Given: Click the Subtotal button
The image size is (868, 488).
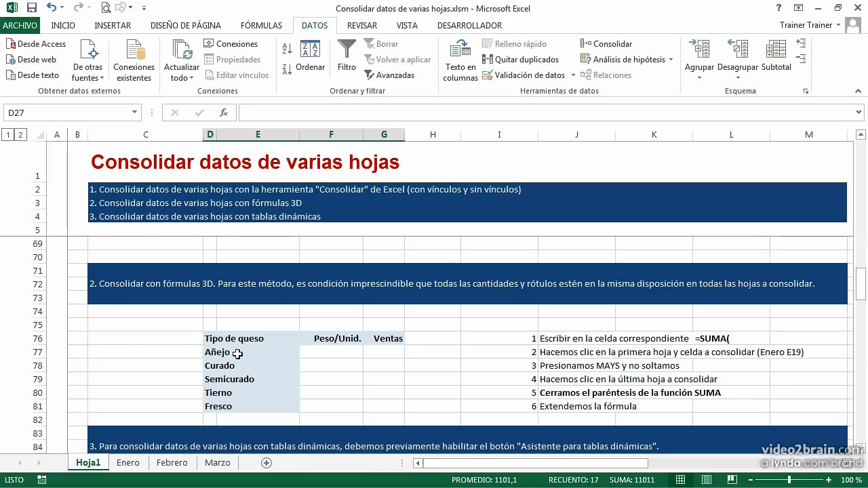Looking at the screenshot, I should click(776, 56).
